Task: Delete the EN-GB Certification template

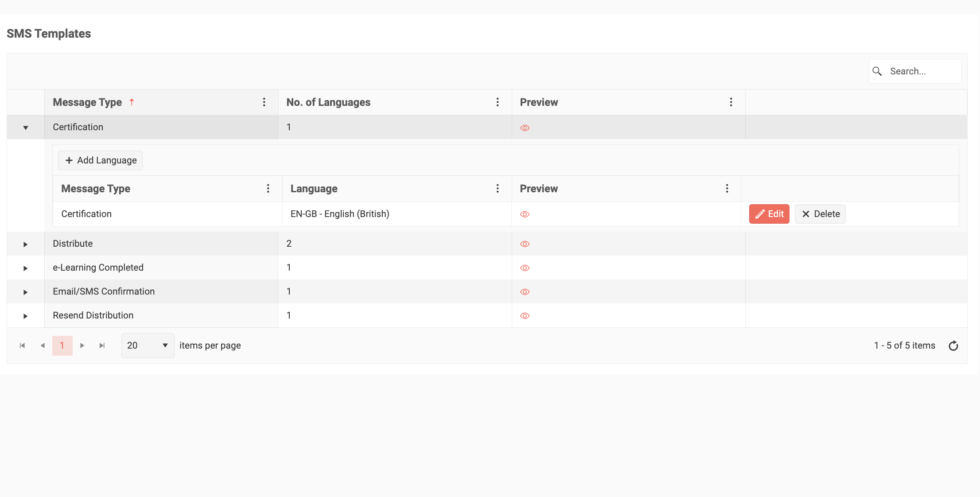Action: click(x=820, y=214)
